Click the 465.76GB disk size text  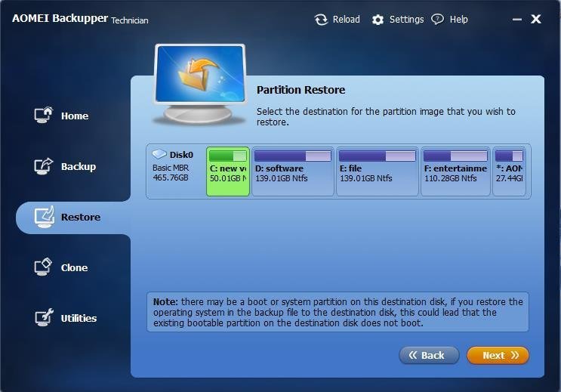(171, 177)
